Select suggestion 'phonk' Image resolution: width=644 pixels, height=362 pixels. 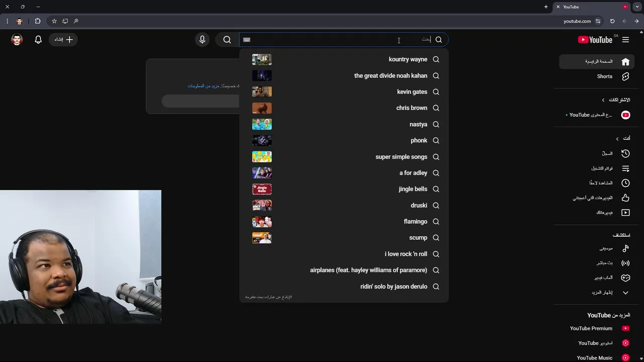tap(344, 141)
